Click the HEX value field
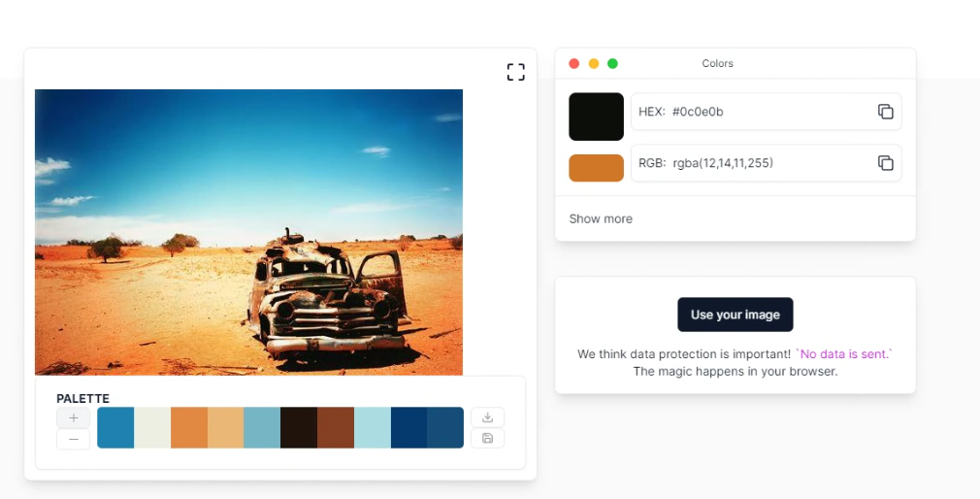The width and height of the screenshot is (980, 499). point(752,112)
